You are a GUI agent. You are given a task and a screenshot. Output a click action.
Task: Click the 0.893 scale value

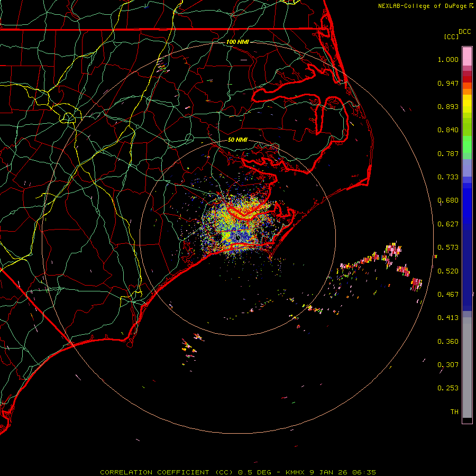click(x=448, y=106)
